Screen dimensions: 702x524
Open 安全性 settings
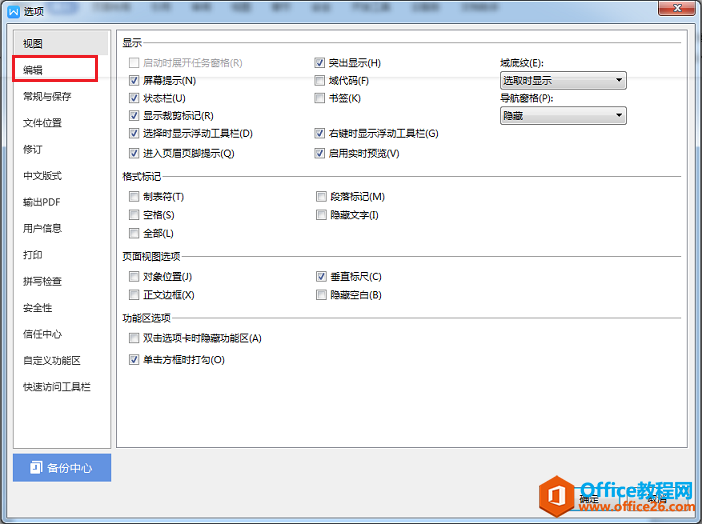38,308
